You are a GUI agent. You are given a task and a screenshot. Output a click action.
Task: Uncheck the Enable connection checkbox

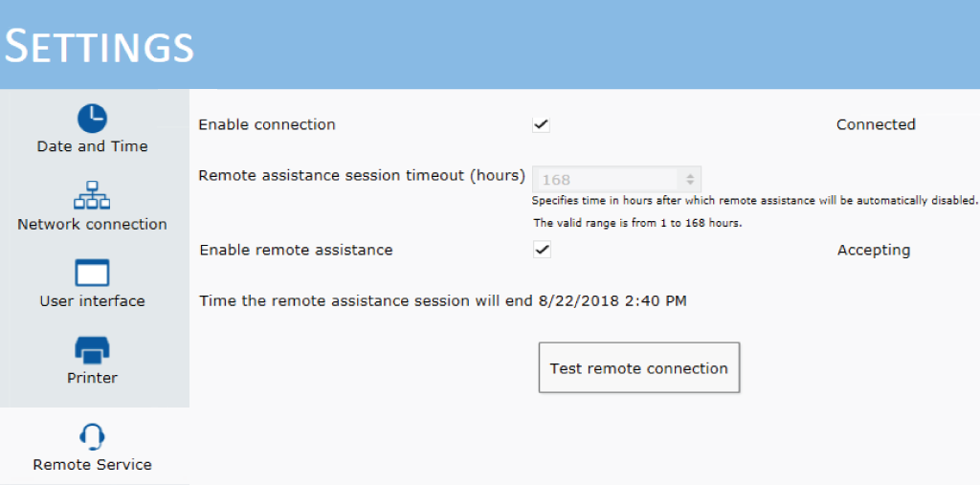tap(542, 124)
